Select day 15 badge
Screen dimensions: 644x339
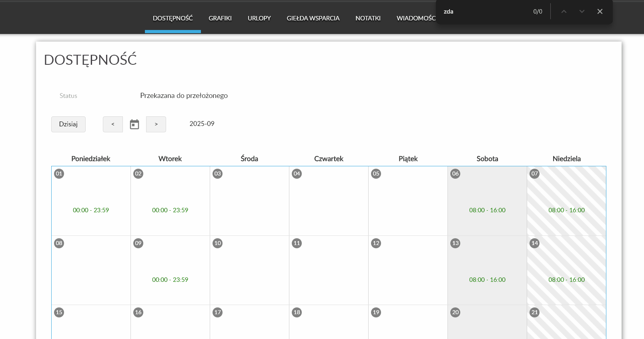click(59, 312)
